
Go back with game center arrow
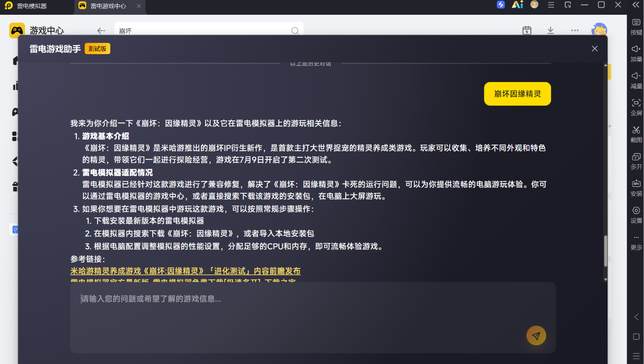tap(101, 30)
